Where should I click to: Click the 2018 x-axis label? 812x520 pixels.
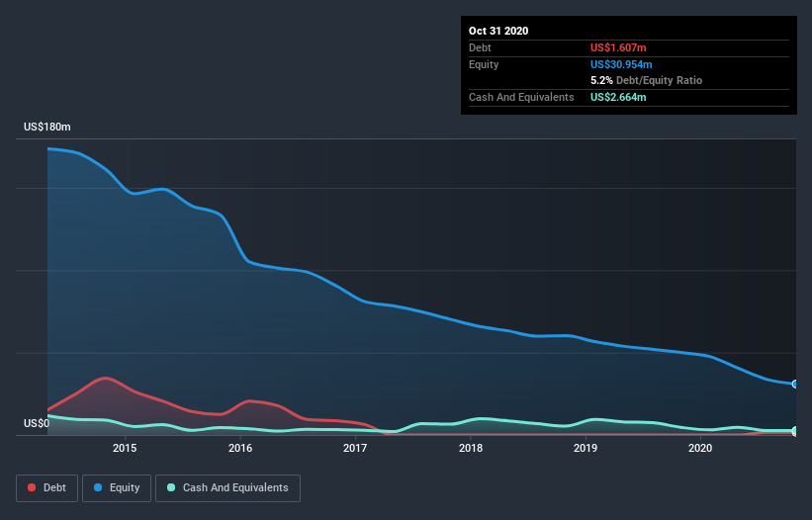tap(471, 448)
